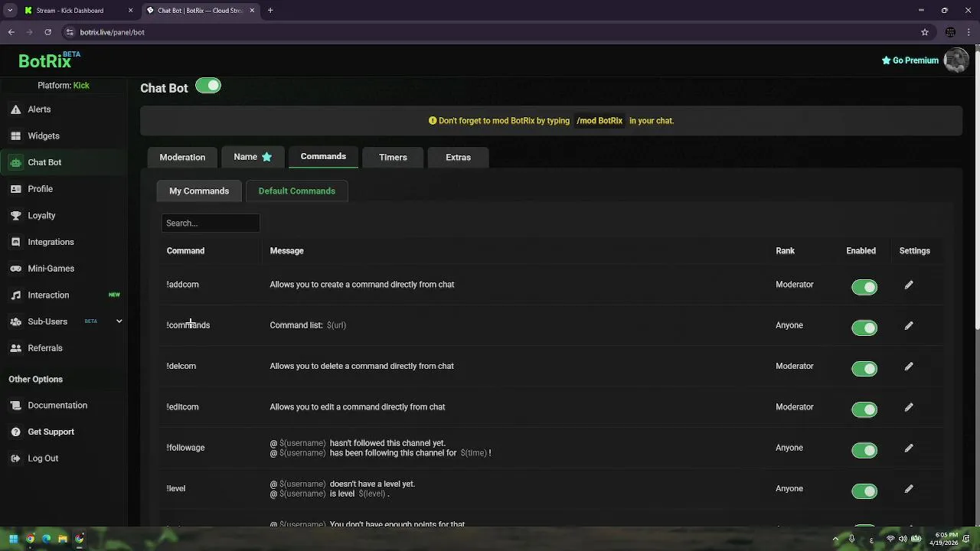Click the browser back arrow
This screenshot has height=551, width=980.
coord(11,32)
